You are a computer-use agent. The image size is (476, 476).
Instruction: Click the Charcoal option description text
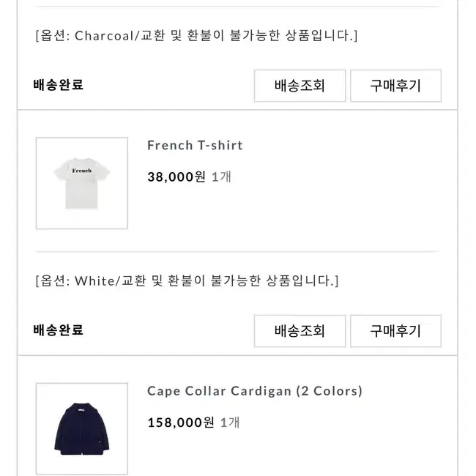196,36
